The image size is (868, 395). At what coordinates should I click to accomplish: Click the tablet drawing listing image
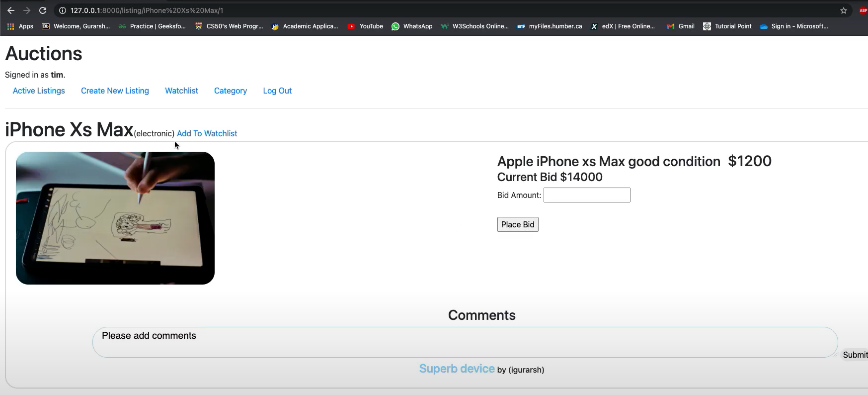point(115,218)
